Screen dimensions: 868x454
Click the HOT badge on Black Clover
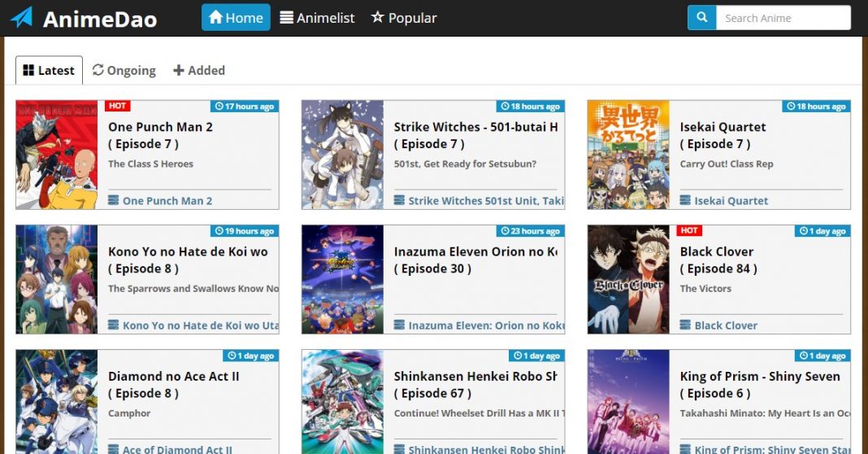[689, 230]
